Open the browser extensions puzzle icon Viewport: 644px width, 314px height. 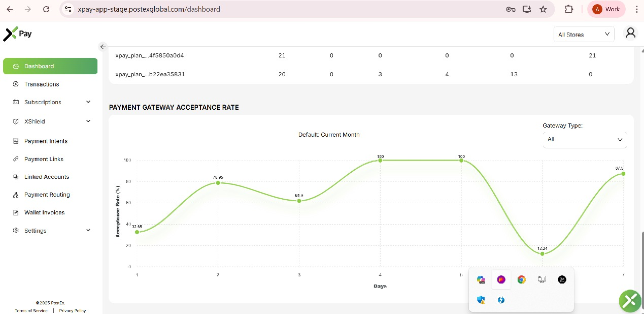568,9
